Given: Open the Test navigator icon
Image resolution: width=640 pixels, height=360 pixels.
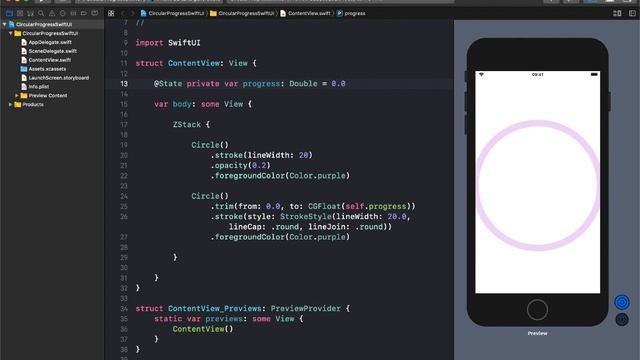Looking at the screenshot, I should click(x=62, y=13).
